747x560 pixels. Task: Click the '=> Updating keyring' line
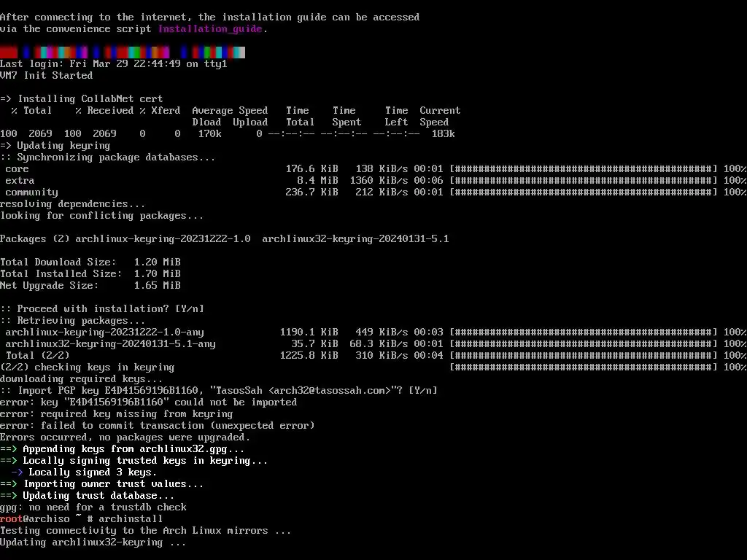(x=55, y=146)
